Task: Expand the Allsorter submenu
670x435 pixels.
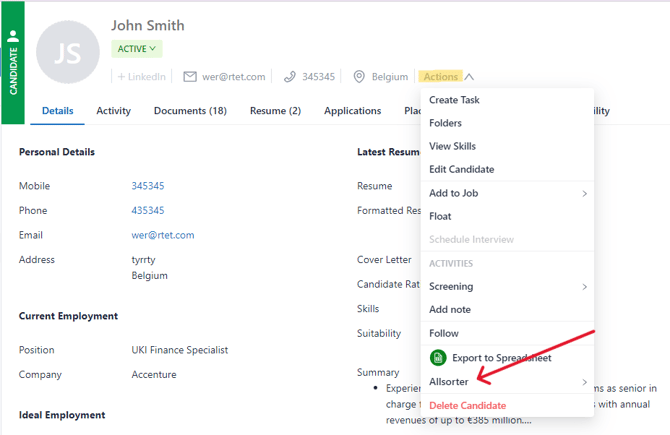Action: (x=507, y=382)
